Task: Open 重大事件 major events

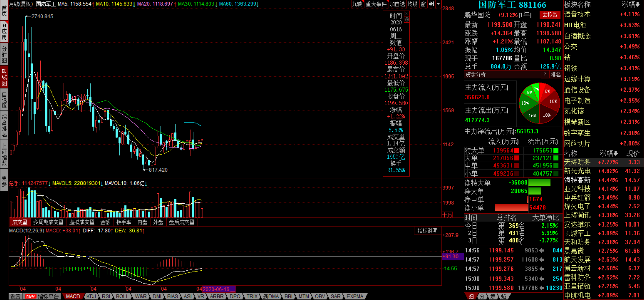Action: point(376,4)
